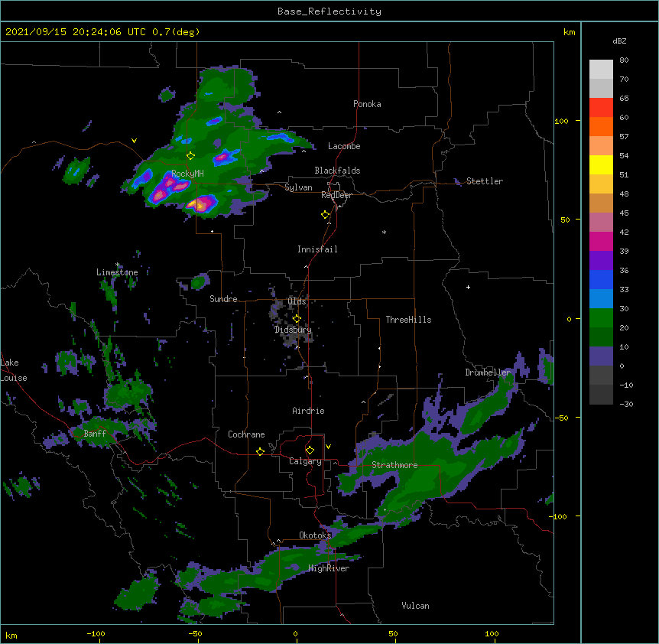
Task: Click the yellow-orange storm core south of RockyMH
Action: 200,204
